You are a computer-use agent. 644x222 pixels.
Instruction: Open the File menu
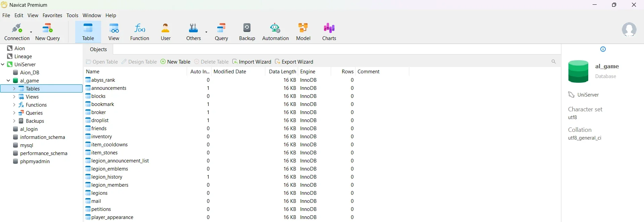[x=6, y=15]
